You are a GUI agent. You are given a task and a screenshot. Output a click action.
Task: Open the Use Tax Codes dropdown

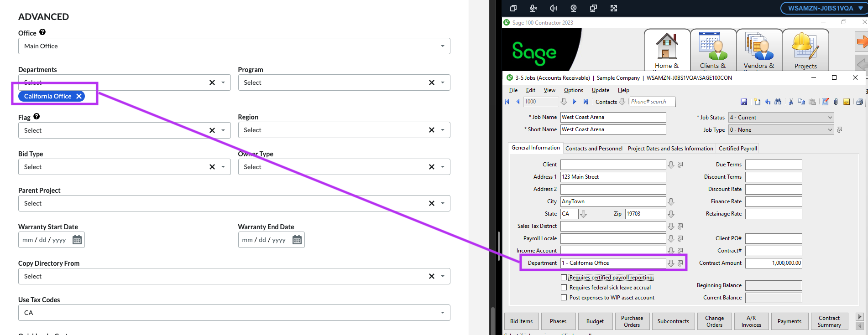[x=234, y=313]
